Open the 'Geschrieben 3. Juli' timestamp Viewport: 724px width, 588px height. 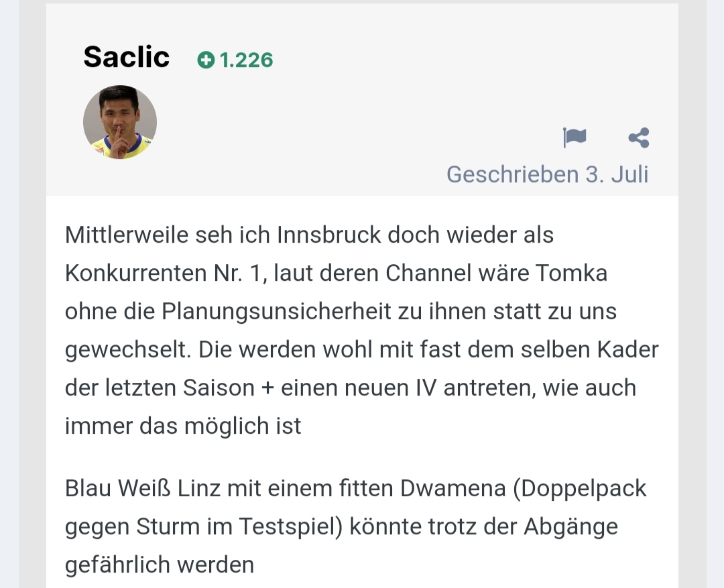pyautogui.click(x=548, y=174)
